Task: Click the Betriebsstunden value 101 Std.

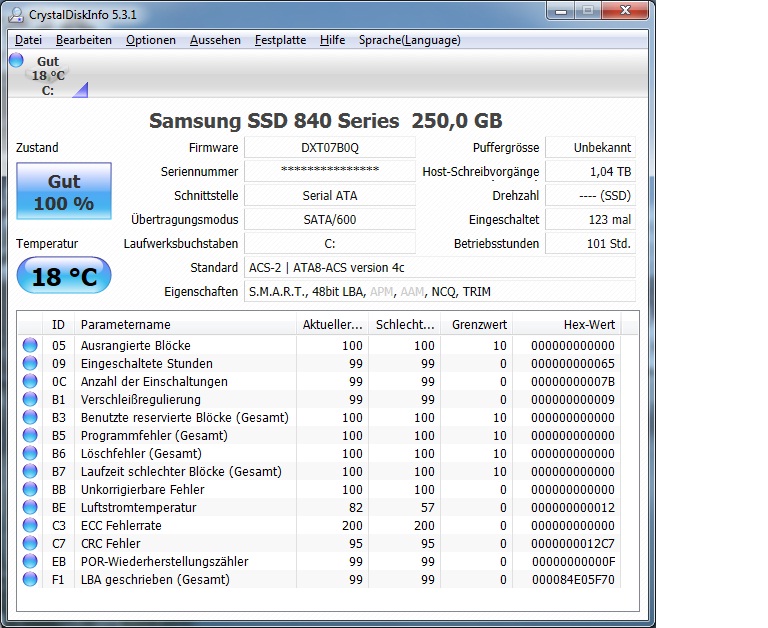Action: pyautogui.click(x=590, y=243)
